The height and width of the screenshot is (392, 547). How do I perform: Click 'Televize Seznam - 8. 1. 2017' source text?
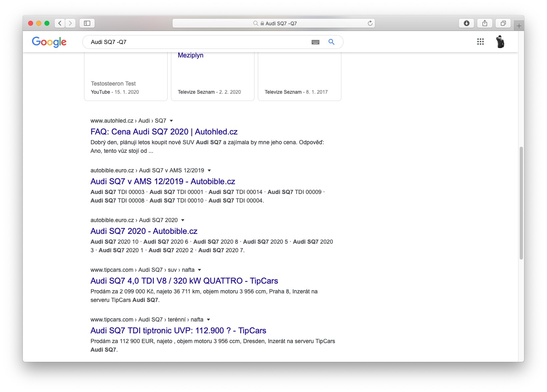[x=296, y=92]
